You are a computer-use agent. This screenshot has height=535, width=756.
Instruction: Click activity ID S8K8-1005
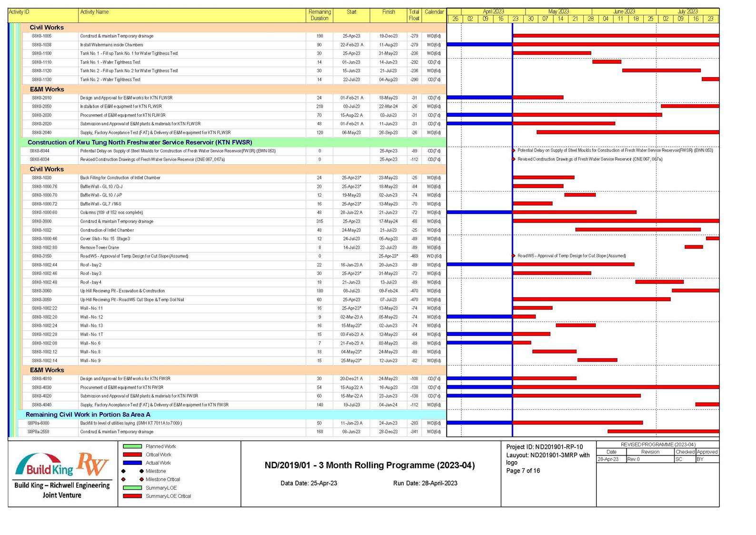41,36
